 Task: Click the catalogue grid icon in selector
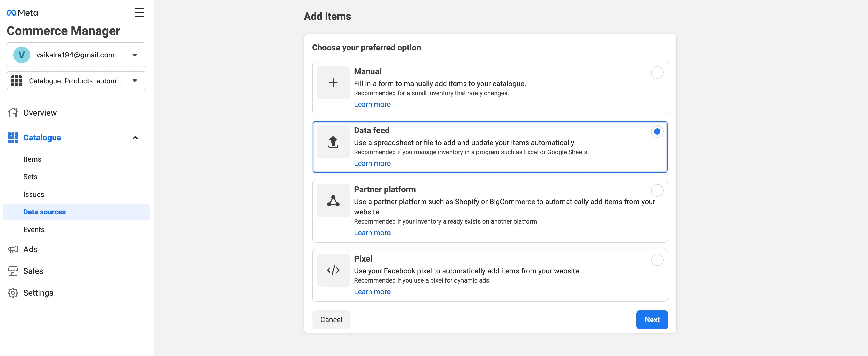click(17, 81)
